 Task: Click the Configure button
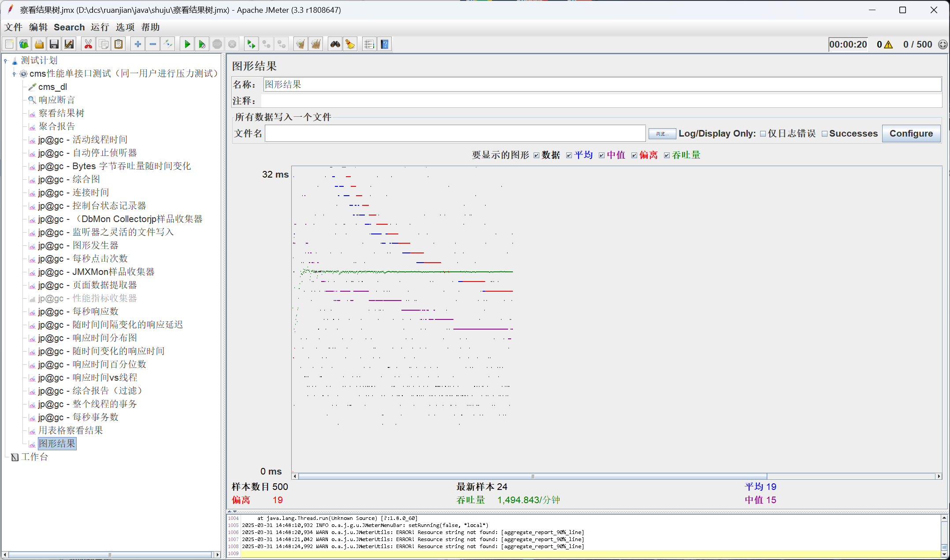pyautogui.click(x=911, y=134)
